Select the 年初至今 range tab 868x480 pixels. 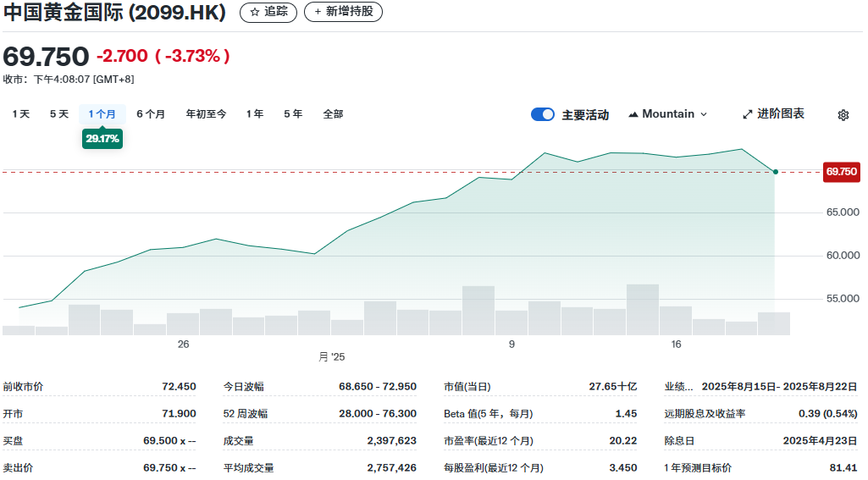point(206,114)
